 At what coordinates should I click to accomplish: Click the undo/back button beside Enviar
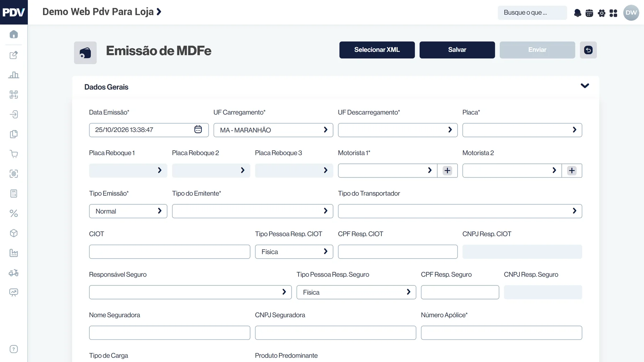point(588,50)
